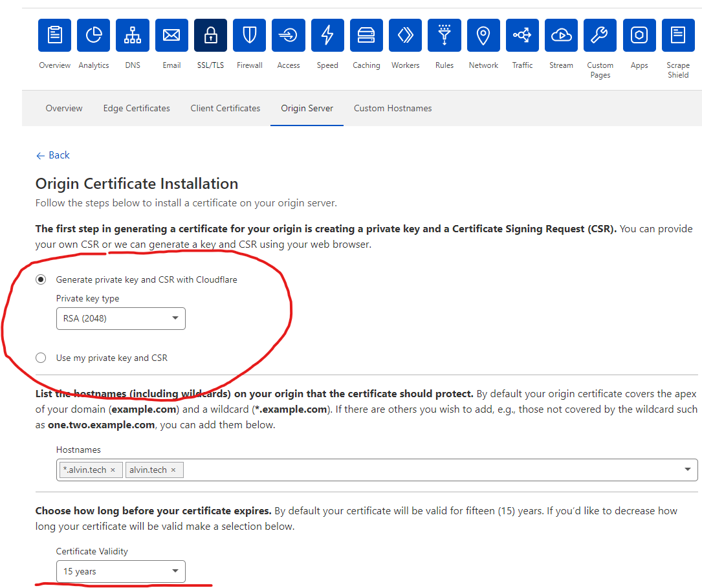Open the Speed lightning bolt icon
Image resolution: width=702 pixels, height=588 pixels.
click(327, 36)
